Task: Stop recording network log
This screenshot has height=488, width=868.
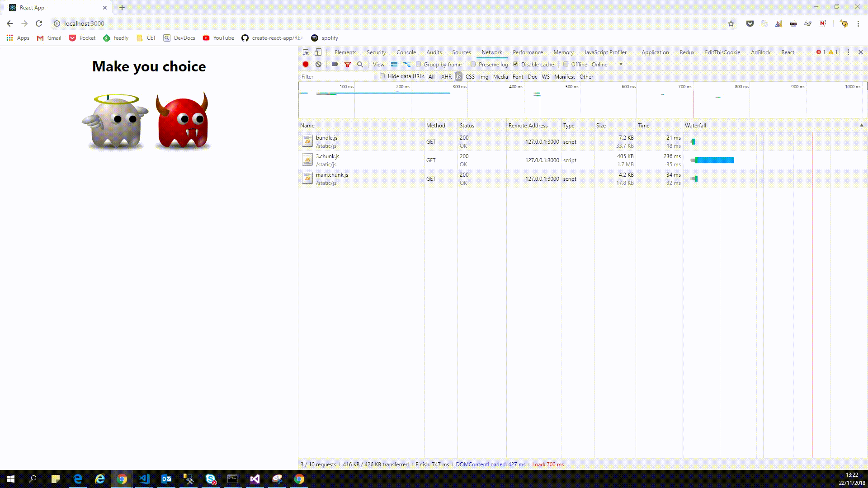Action: pyautogui.click(x=306, y=65)
